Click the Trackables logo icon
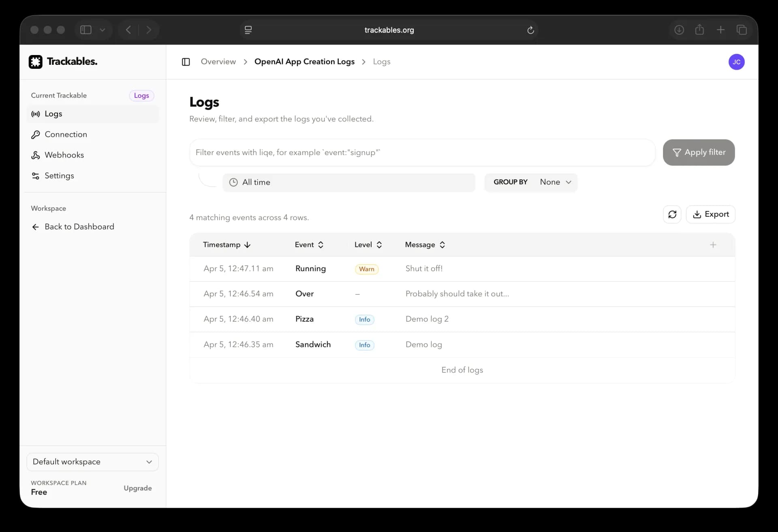This screenshot has width=778, height=532. [36, 62]
